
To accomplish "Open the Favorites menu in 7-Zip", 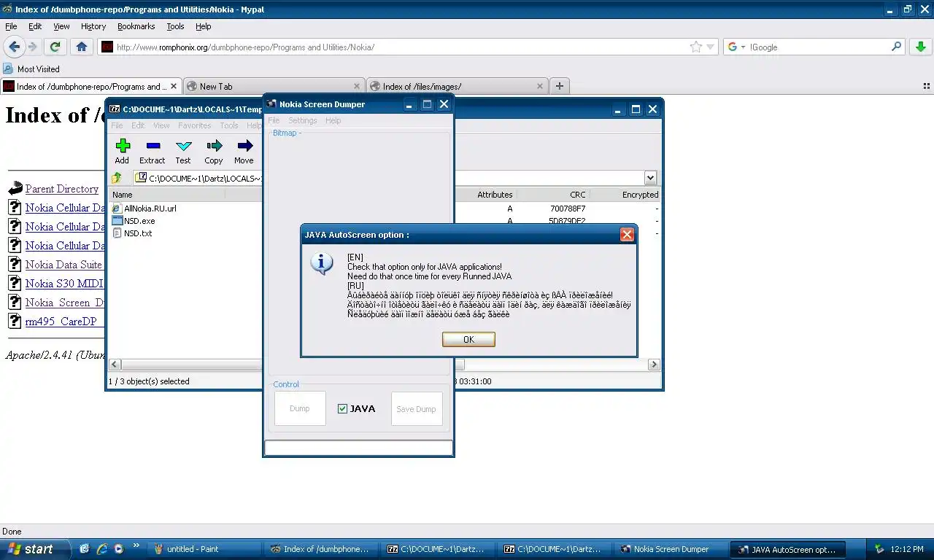I will [194, 125].
